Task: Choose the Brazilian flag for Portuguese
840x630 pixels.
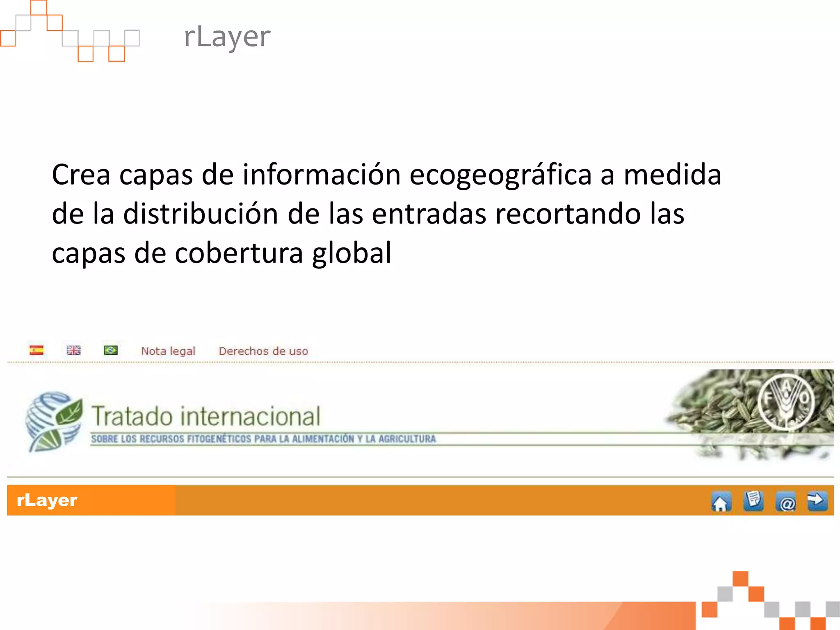Action: [111, 350]
